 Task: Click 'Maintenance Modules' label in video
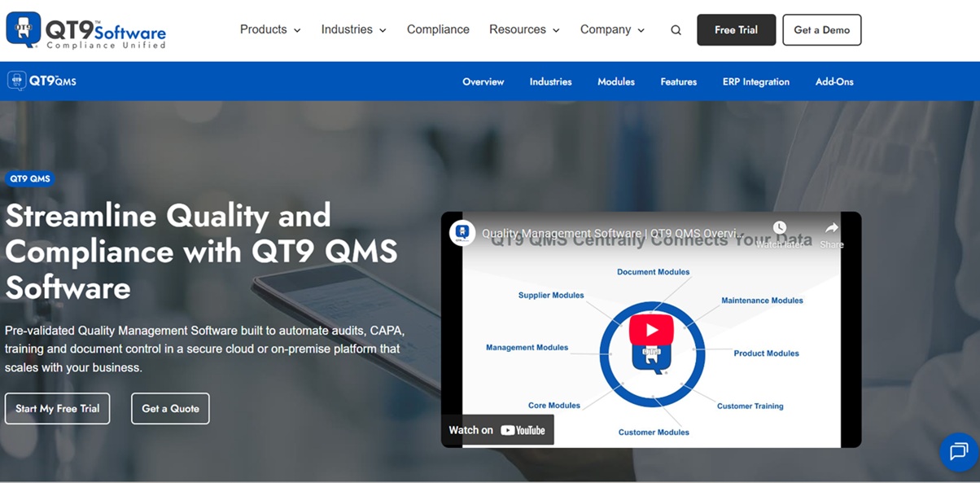[762, 301]
